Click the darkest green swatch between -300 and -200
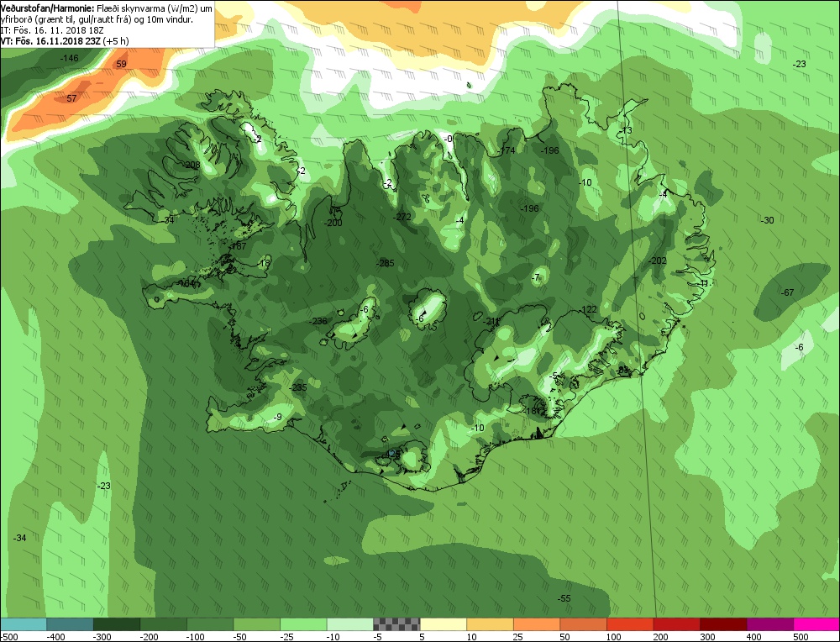Image resolution: width=840 pixels, height=642 pixels. point(116,624)
